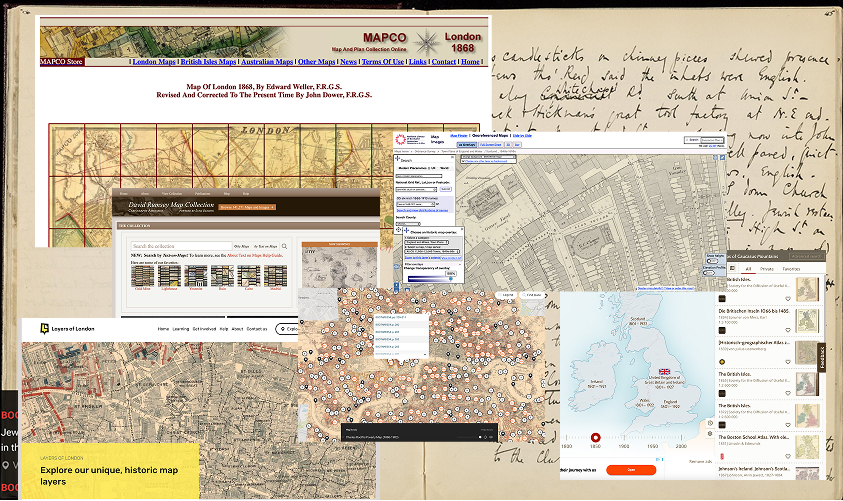This screenshot has width=843, height=501.
Task: Click the heart icon on Die Britischen Inseln entry
Action: tap(788, 330)
